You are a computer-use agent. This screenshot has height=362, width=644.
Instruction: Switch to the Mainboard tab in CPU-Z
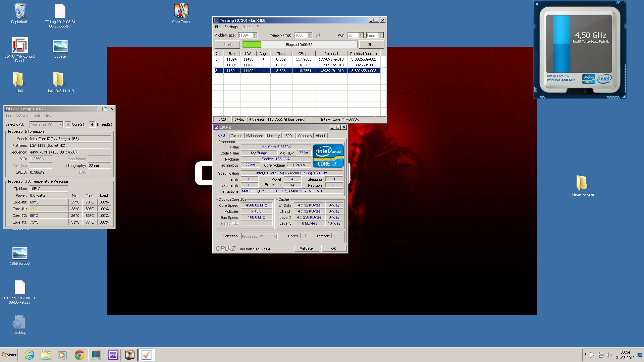[255, 136]
